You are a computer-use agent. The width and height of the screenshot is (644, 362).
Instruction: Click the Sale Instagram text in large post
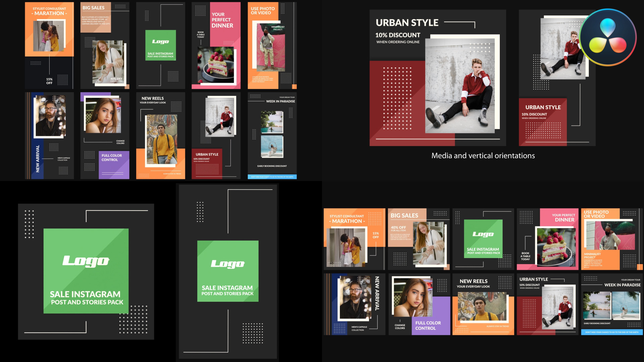(85, 294)
